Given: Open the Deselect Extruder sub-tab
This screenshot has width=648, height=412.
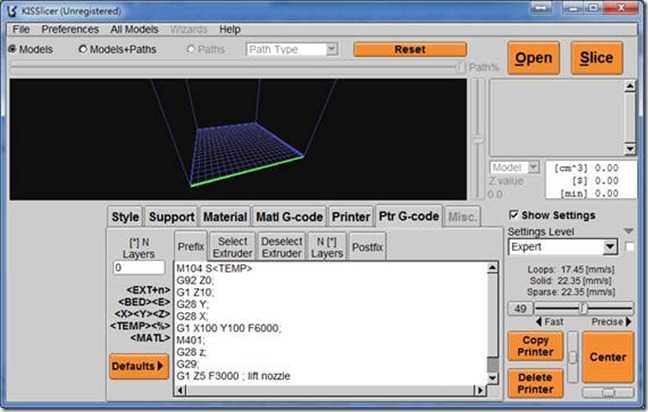Looking at the screenshot, I should pyautogui.click(x=281, y=247).
